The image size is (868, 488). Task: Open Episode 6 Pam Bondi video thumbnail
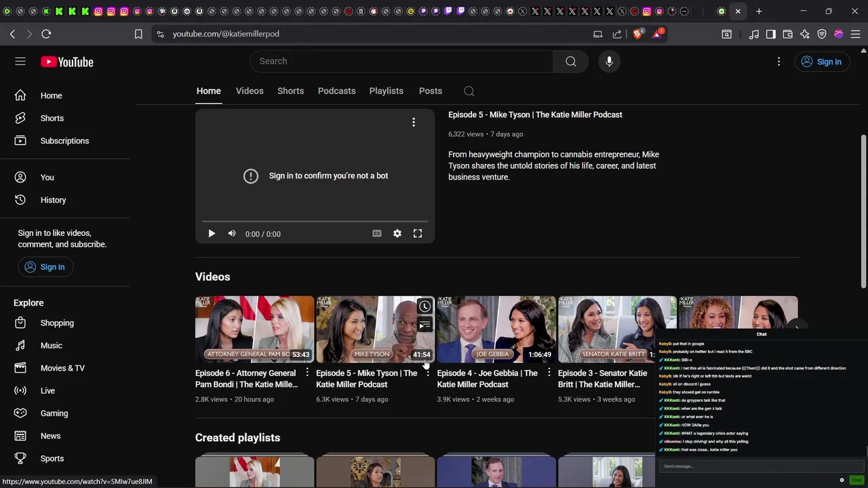click(x=254, y=329)
